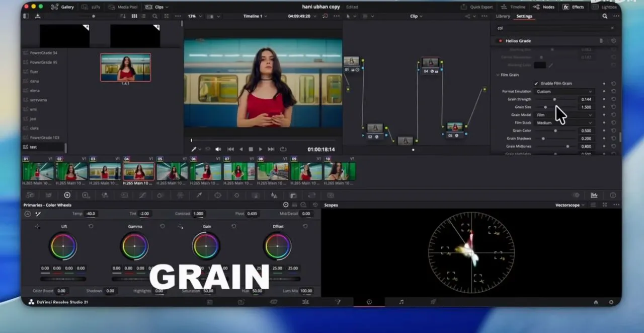644x333 pixels.
Task: Click the Play forward button in viewer
Action: [x=260, y=149]
